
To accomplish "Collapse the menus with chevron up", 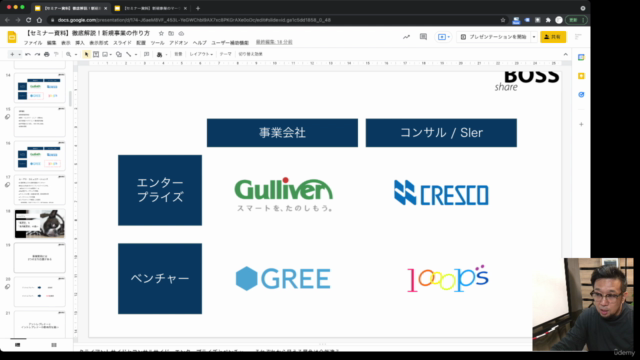I will click(x=565, y=54).
